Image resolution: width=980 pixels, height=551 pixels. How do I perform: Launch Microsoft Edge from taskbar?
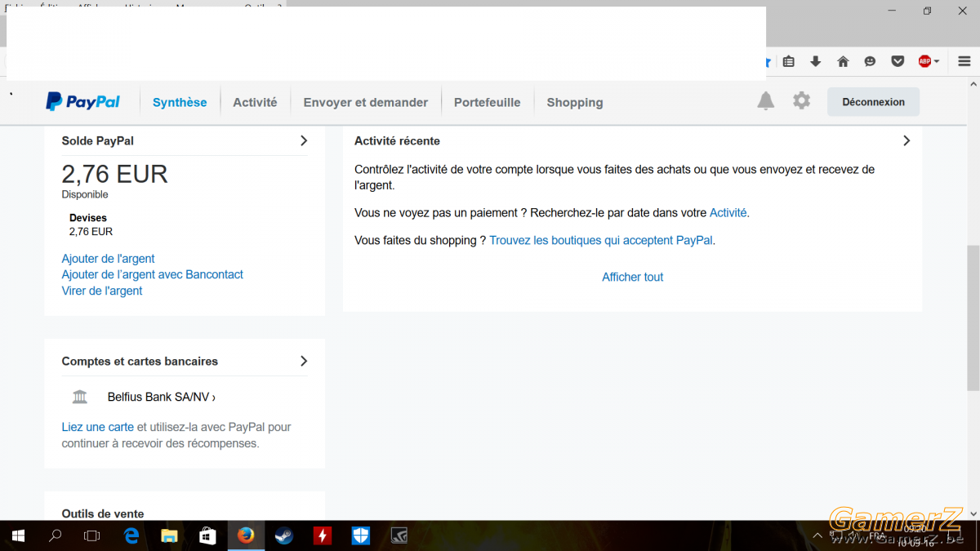pyautogui.click(x=131, y=535)
